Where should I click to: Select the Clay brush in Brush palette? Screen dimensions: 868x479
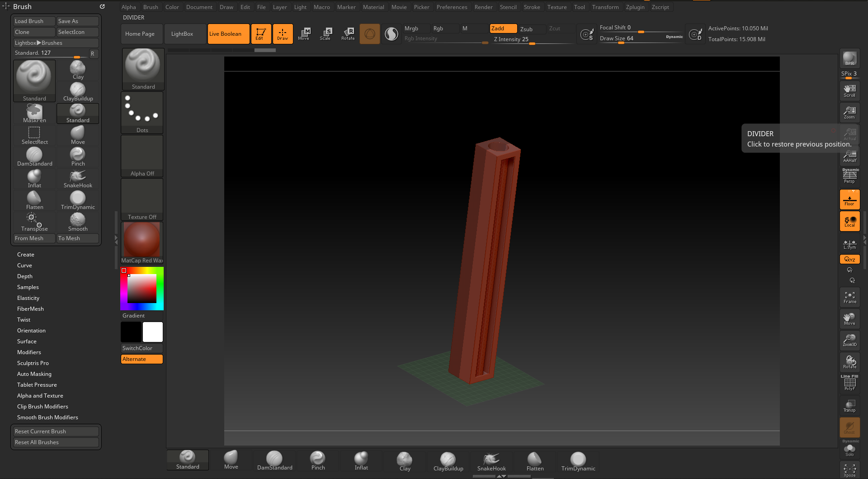pyautogui.click(x=78, y=70)
